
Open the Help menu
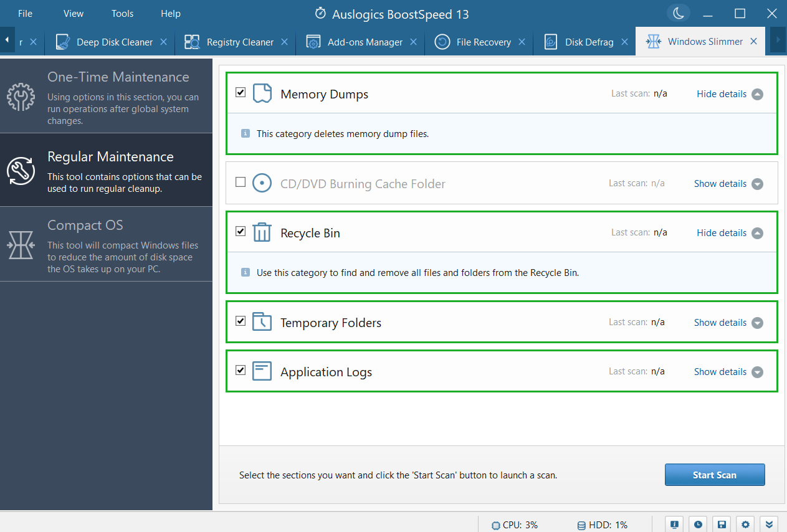[x=171, y=13]
